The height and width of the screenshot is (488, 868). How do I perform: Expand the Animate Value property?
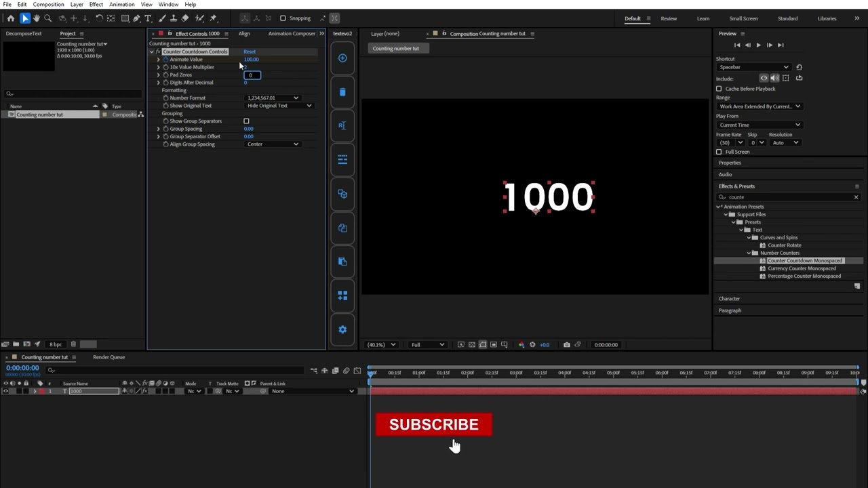pyautogui.click(x=158, y=60)
